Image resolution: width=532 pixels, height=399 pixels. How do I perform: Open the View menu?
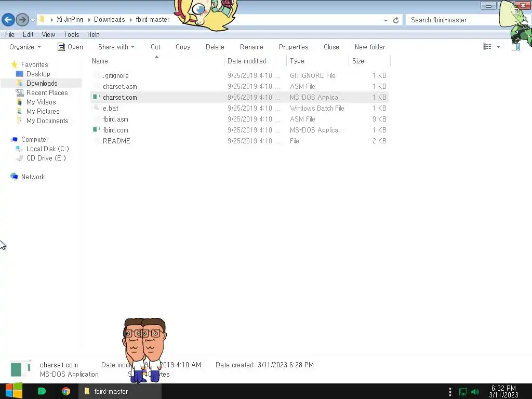point(48,35)
